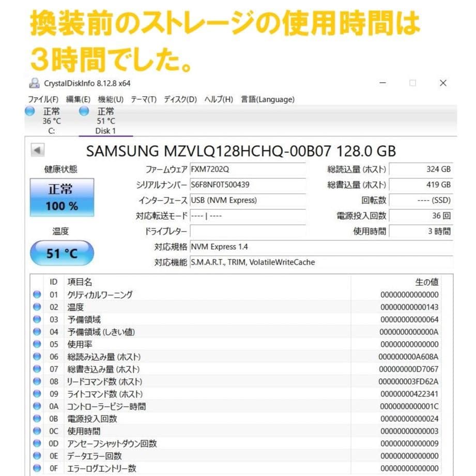Open the ディスク(D) menu

tap(180, 99)
